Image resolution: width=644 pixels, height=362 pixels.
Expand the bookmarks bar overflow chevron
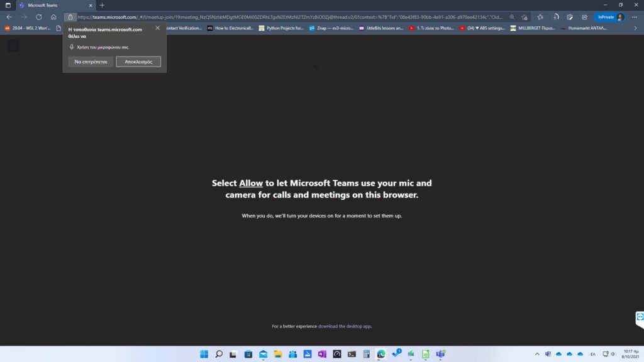(635, 28)
